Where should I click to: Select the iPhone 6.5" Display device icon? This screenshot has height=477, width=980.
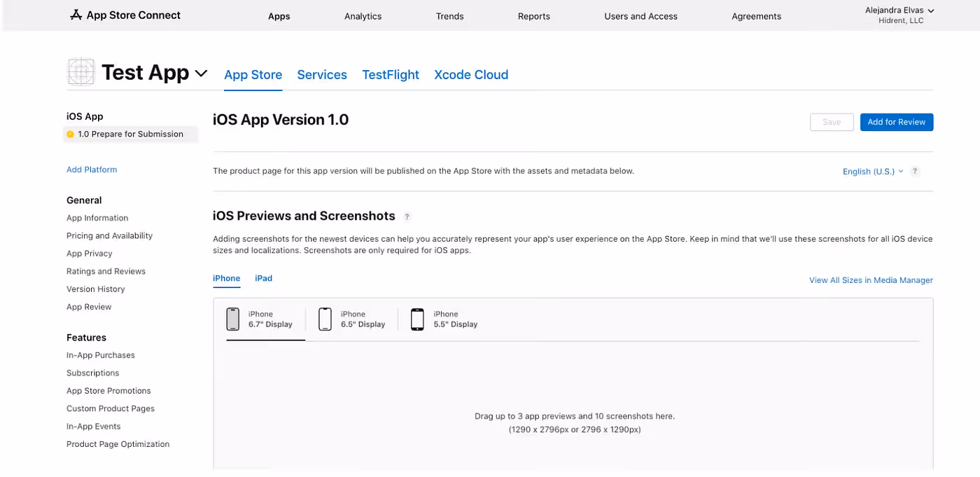(x=325, y=319)
